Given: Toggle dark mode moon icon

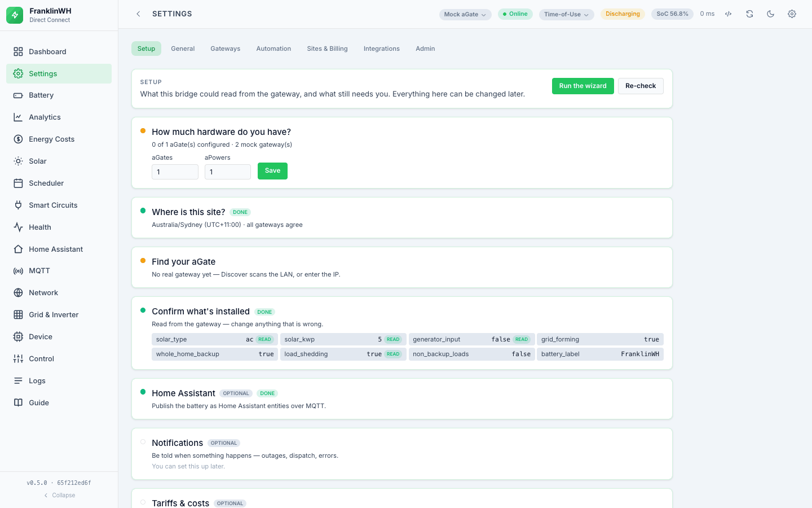Looking at the screenshot, I should [771, 14].
